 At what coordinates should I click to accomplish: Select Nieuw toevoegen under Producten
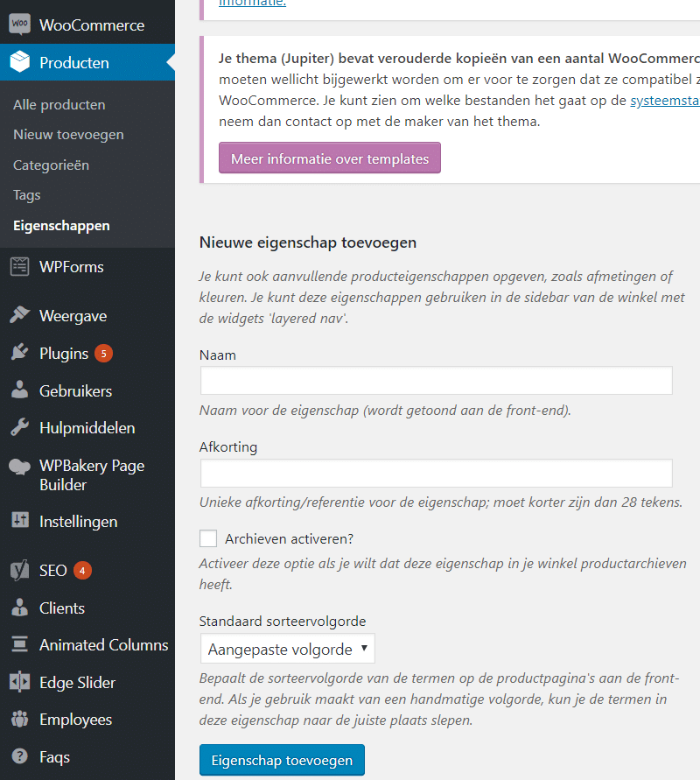point(68,135)
